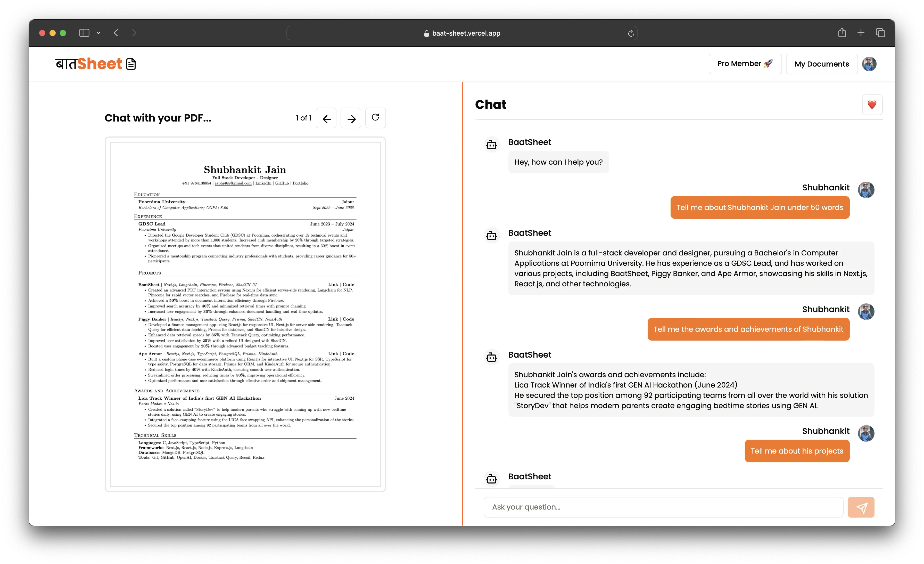Click the red heart button in Chat
Screen dimensions: 924x564
tap(872, 105)
